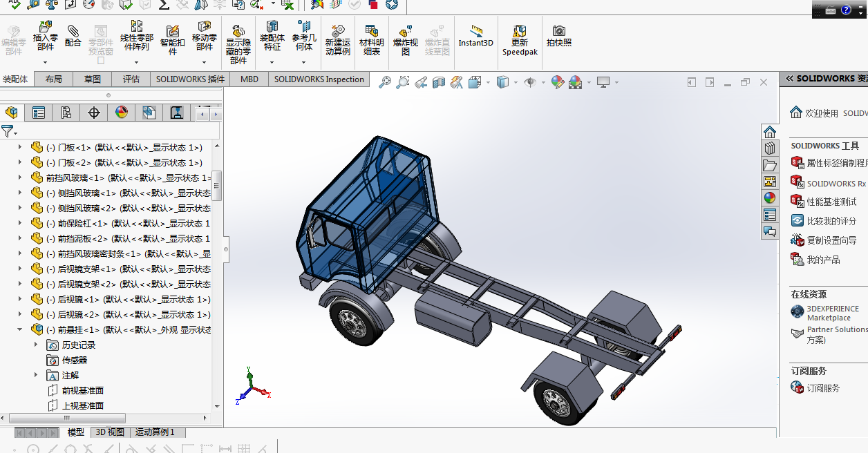Toggle the Section View icon

439,82
